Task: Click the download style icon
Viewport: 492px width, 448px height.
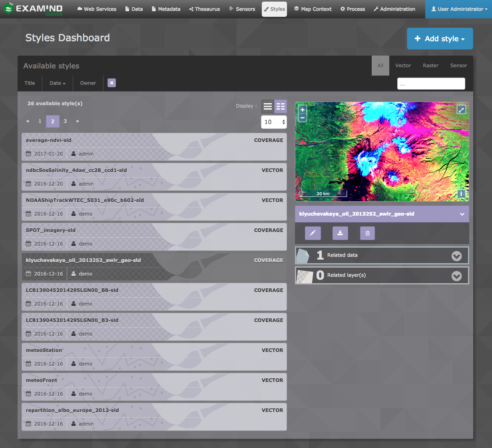Action: (340, 233)
